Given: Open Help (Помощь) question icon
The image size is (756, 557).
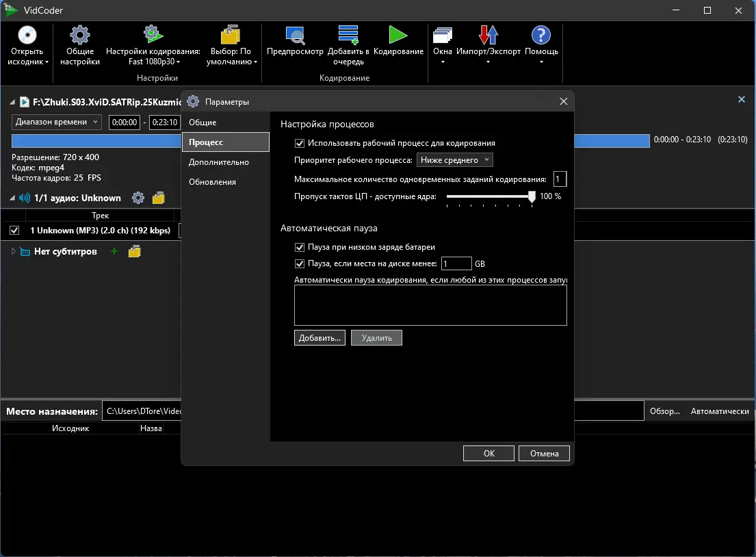Looking at the screenshot, I should coord(541,35).
